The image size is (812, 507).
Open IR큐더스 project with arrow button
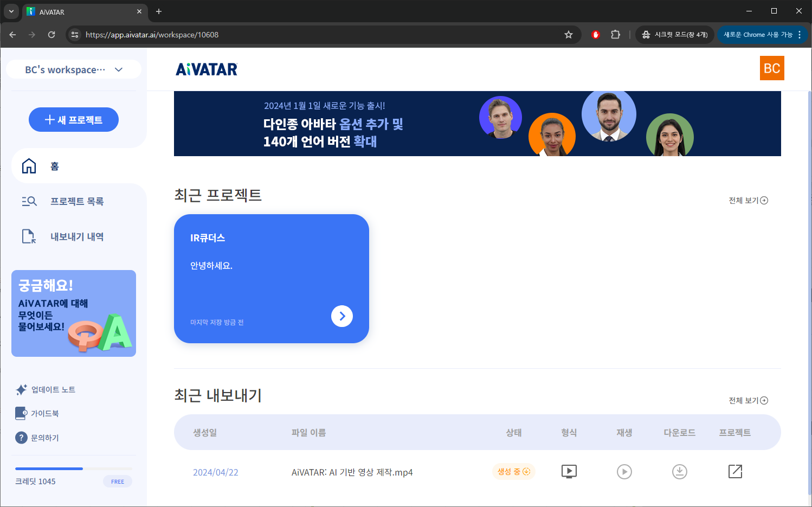pos(342,316)
